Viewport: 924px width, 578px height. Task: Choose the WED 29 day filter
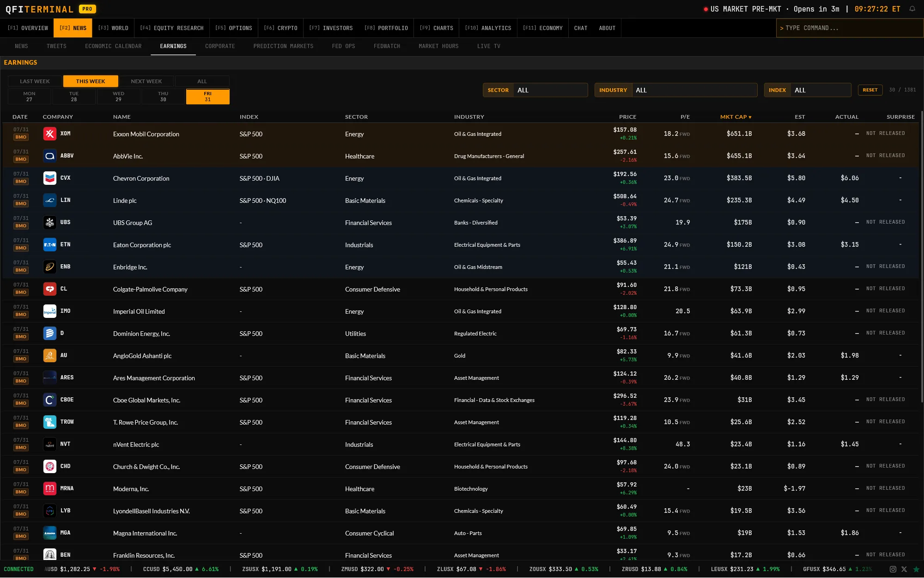pyautogui.click(x=118, y=97)
